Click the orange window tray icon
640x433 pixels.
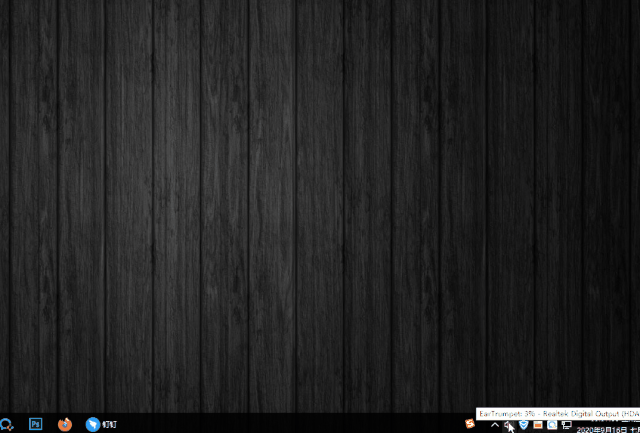538,425
